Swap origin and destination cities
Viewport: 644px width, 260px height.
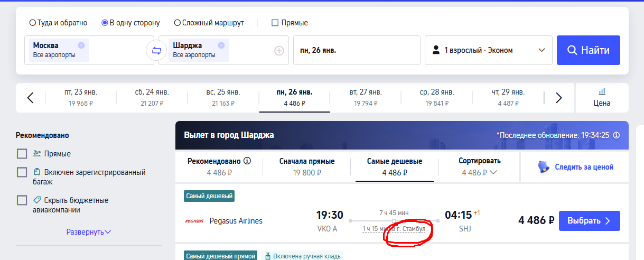click(x=156, y=51)
